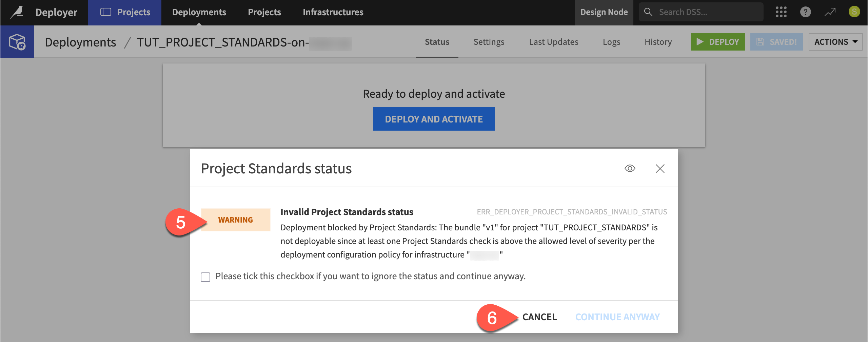Click the search magnifier icon
This screenshot has width=868, height=342.
pos(648,12)
